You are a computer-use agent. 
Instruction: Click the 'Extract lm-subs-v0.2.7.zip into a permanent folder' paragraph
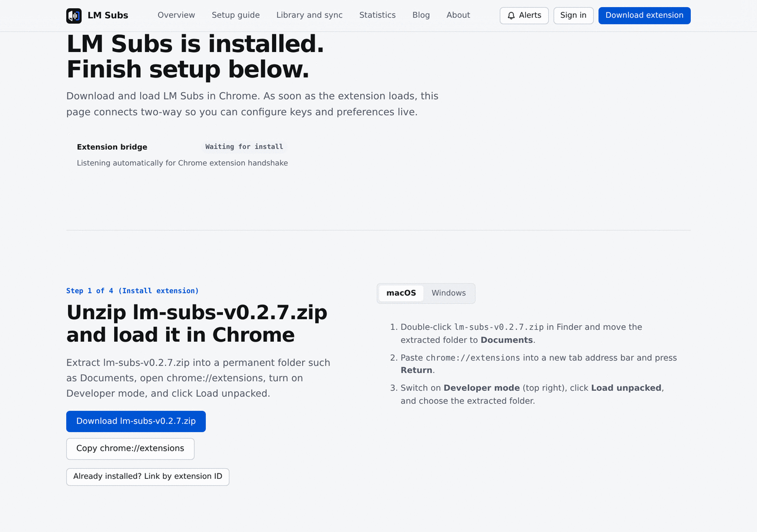(x=198, y=378)
